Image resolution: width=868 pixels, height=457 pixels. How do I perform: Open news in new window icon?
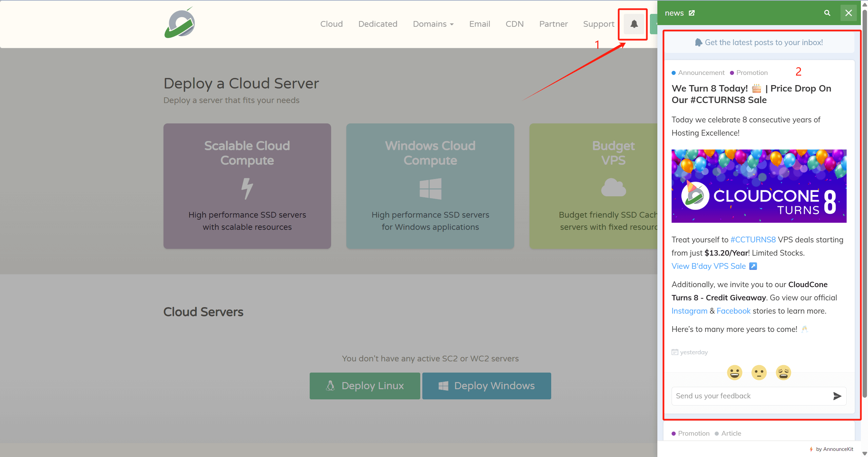pyautogui.click(x=692, y=13)
